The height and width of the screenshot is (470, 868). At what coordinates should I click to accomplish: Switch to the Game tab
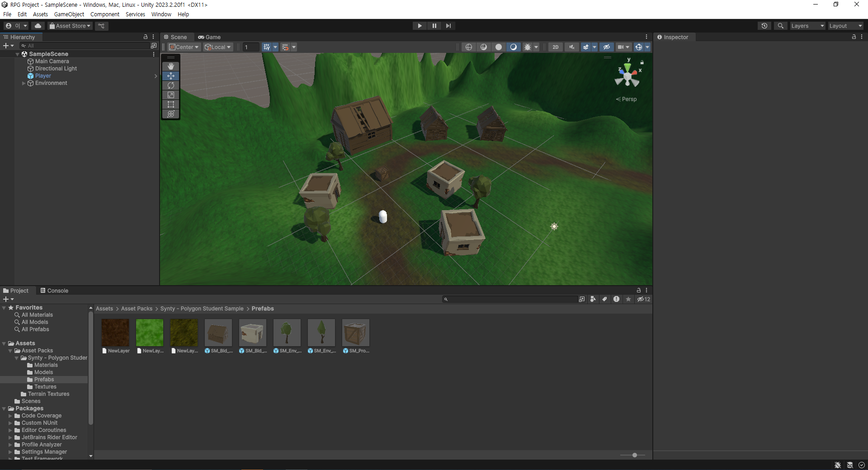[209, 37]
